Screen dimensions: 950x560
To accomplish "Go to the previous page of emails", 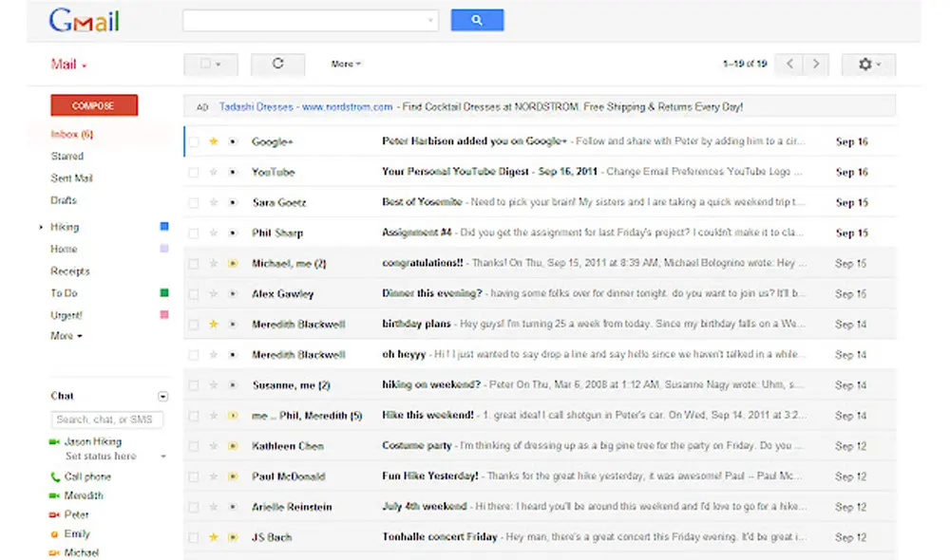I will (788, 64).
